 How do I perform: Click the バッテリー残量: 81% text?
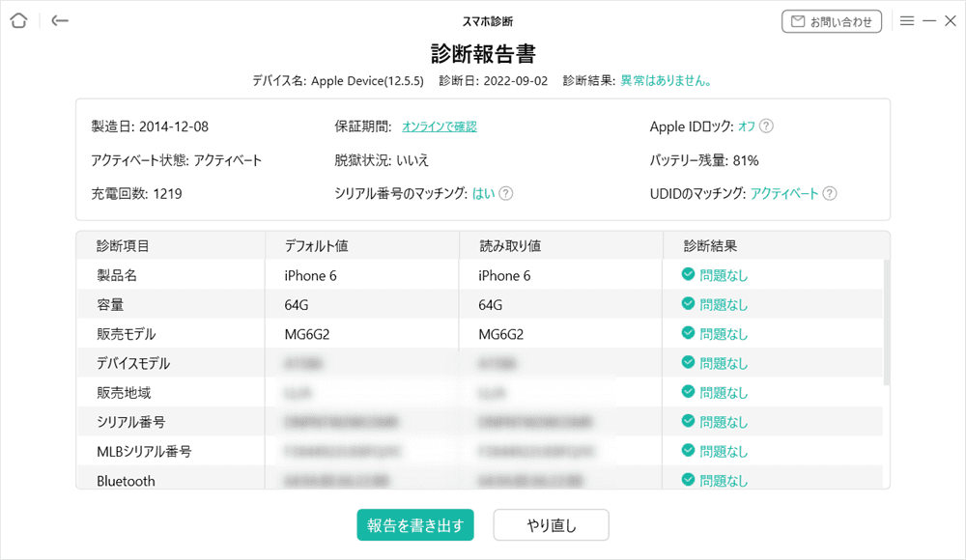pos(704,160)
